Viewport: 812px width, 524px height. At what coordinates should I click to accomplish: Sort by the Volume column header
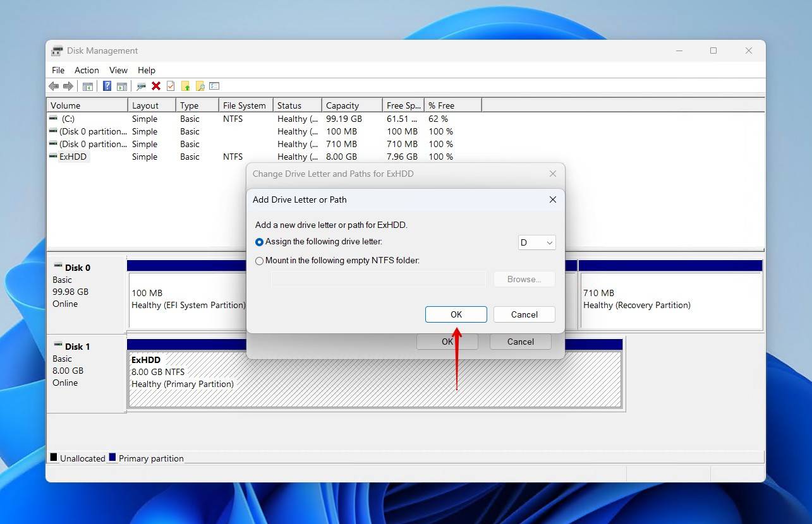pyautogui.click(x=87, y=105)
